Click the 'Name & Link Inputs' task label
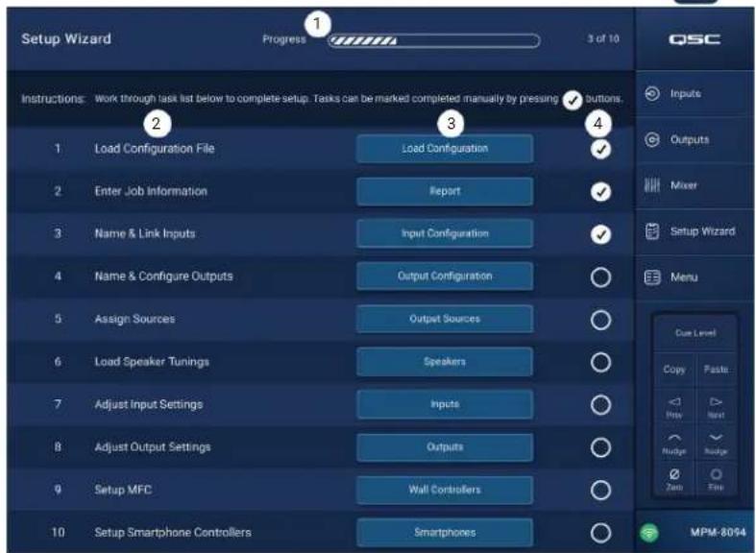Viewport: 756px width, 553px height. 145,233
